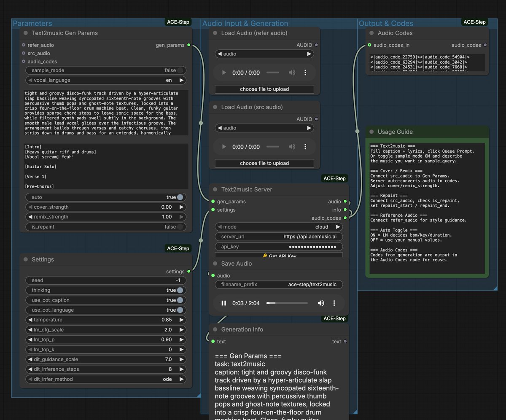The image size is (506, 420).
Task: Collapse the Audio Codes node dot
Action: pos(371,33)
